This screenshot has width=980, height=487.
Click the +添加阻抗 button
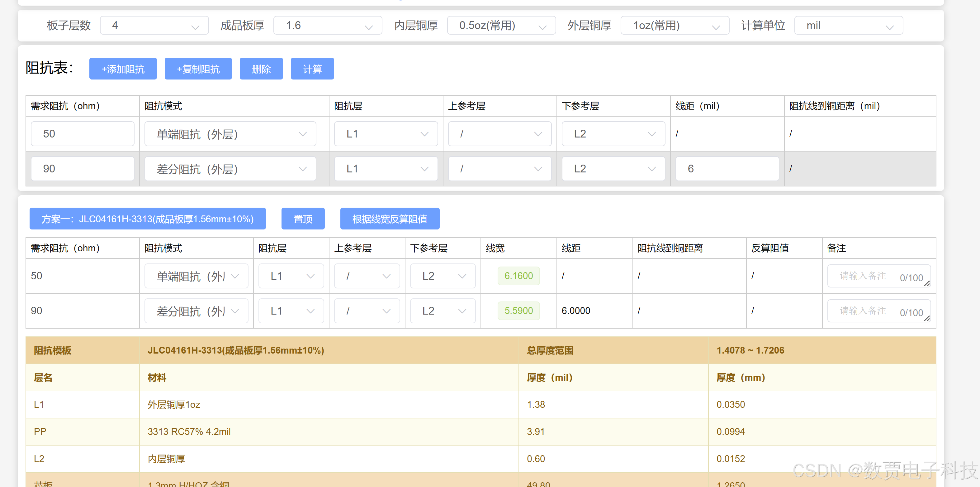pos(123,69)
